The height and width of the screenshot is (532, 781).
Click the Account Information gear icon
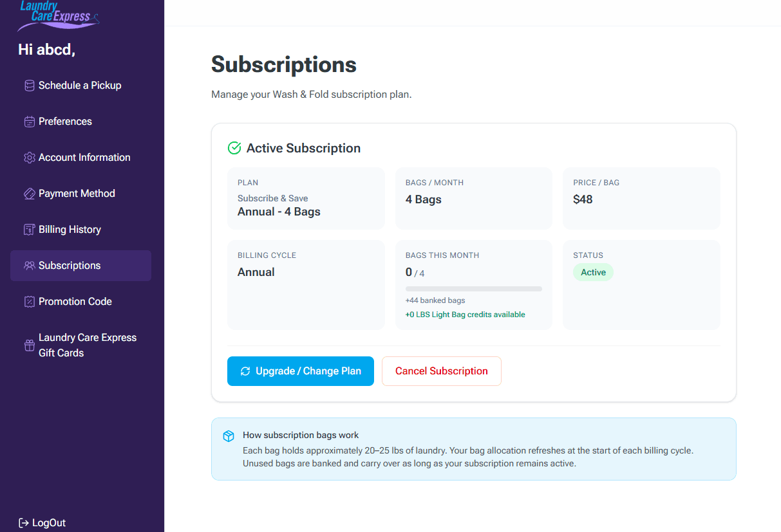pyautogui.click(x=29, y=158)
